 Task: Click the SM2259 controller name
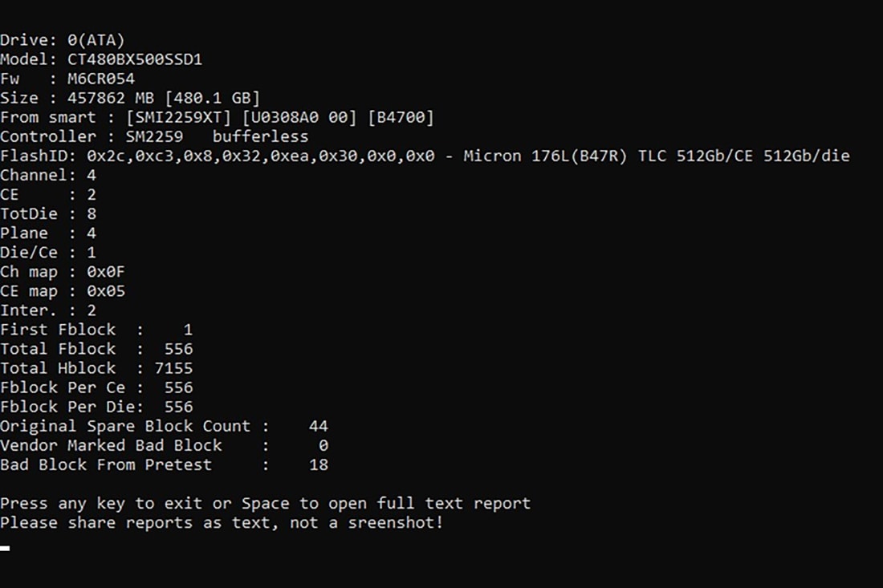[154, 136]
